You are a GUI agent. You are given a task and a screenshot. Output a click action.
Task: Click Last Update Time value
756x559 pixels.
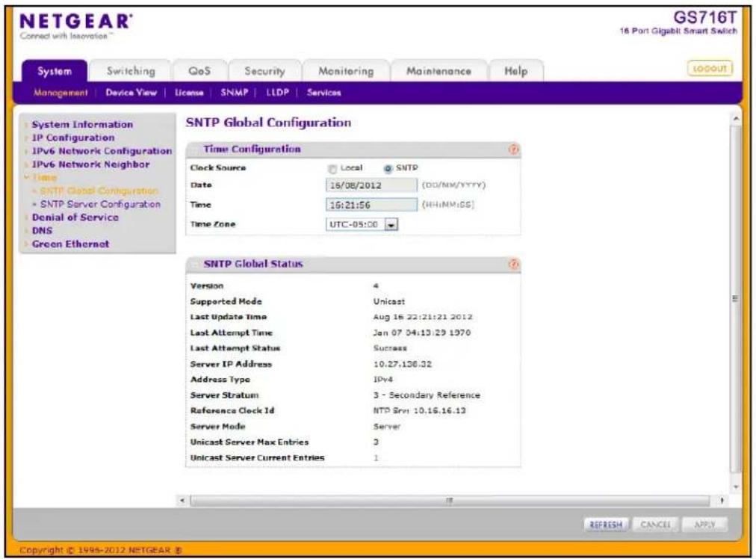(x=423, y=317)
